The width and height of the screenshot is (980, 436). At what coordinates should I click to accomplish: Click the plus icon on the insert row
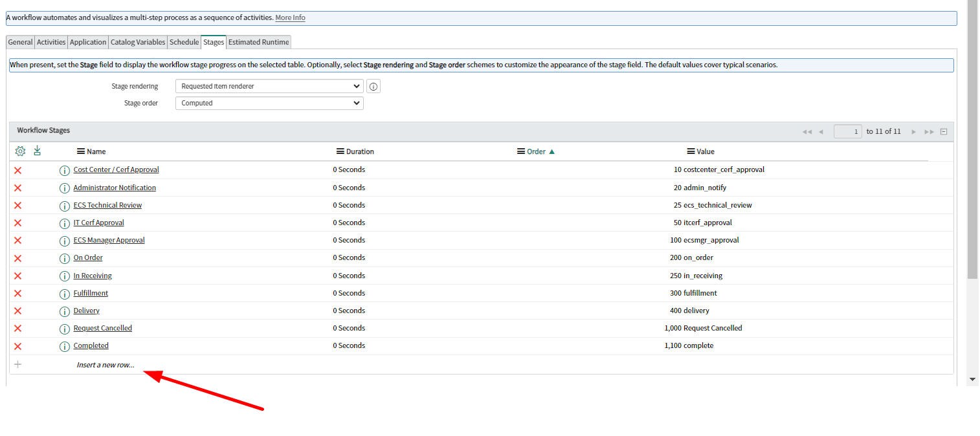point(17,364)
